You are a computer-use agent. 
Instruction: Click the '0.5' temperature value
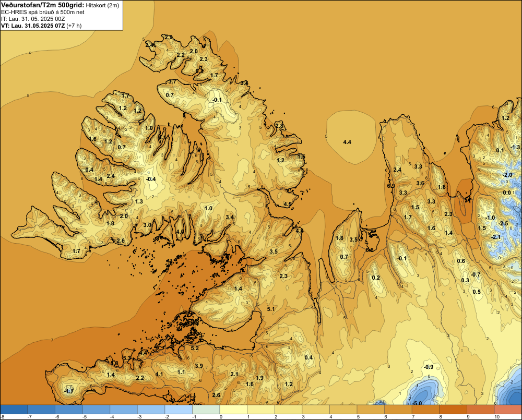click(x=477, y=292)
